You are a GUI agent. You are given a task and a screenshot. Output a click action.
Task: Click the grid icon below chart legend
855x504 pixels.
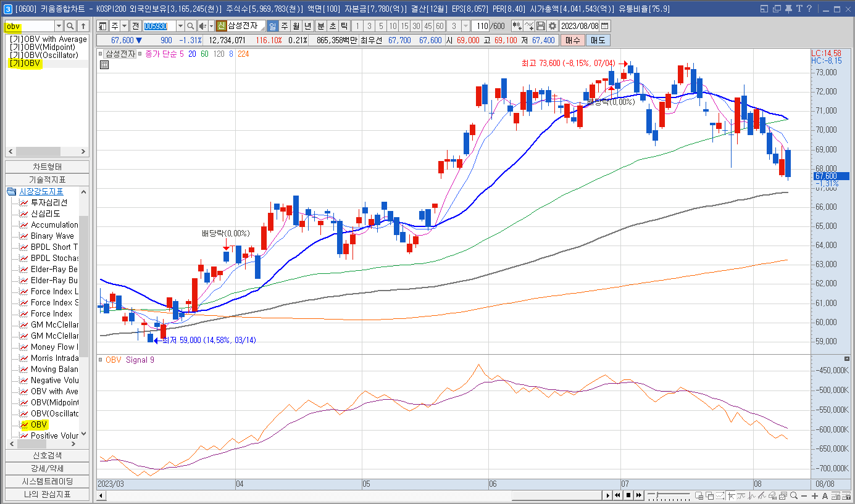point(104,64)
